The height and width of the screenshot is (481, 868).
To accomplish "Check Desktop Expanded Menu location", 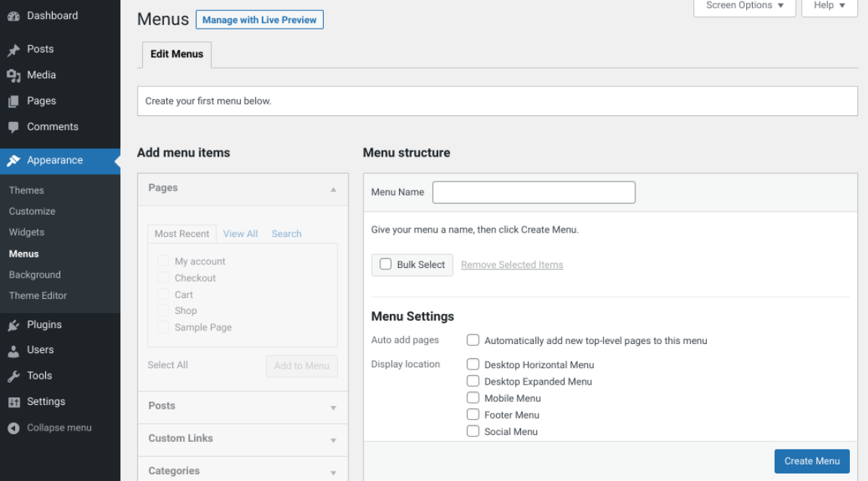I will tap(473, 381).
